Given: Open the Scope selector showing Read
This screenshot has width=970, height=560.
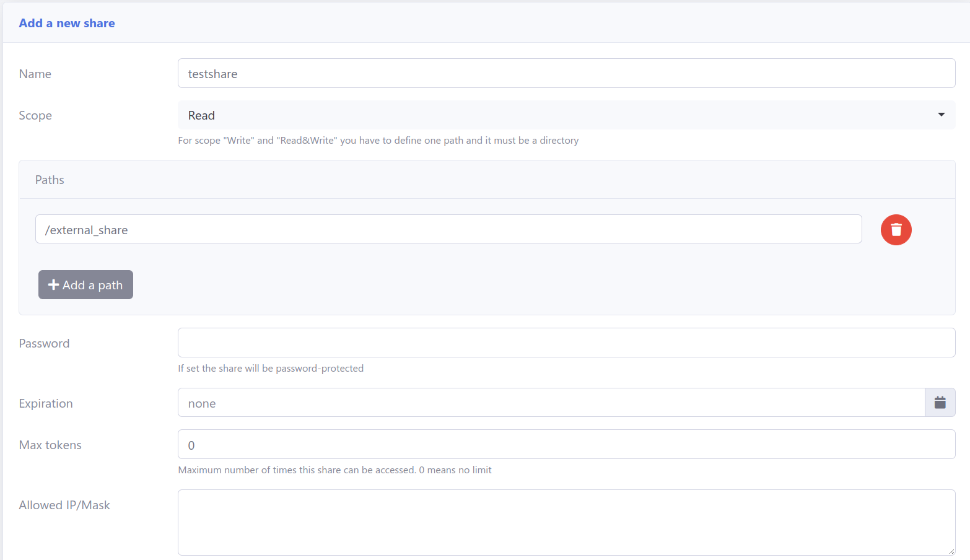Looking at the screenshot, I should pyautogui.click(x=566, y=115).
